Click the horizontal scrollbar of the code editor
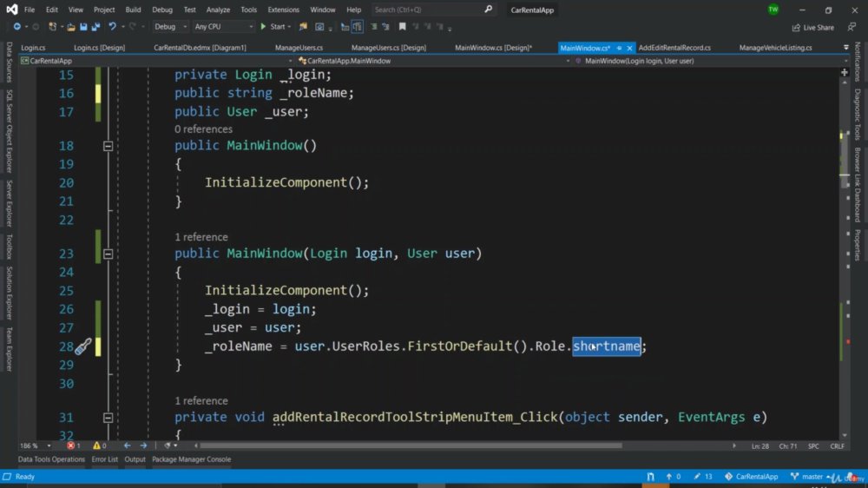 (x=411, y=445)
